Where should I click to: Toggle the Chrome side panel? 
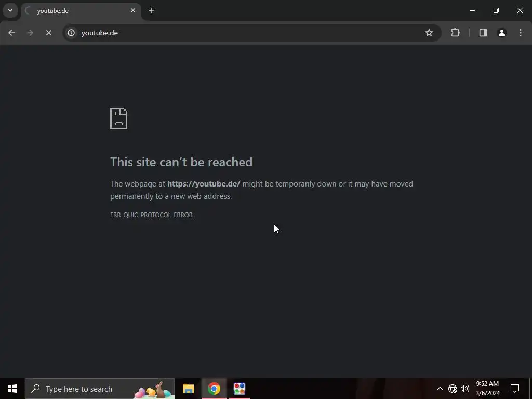(x=483, y=33)
